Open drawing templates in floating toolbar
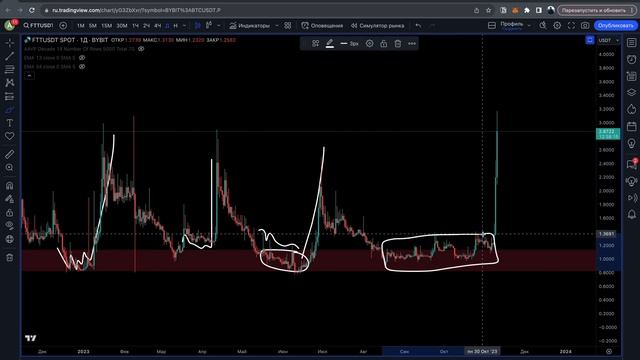Image resolution: width=640 pixels, height=360 pixels. (x=316, y=44)
